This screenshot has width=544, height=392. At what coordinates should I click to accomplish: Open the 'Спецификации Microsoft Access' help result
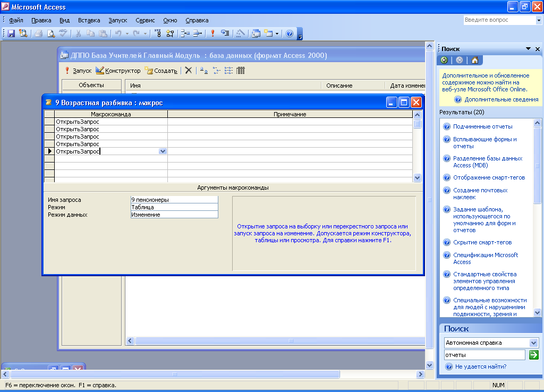pyautogui.click(x=486, y=259)
